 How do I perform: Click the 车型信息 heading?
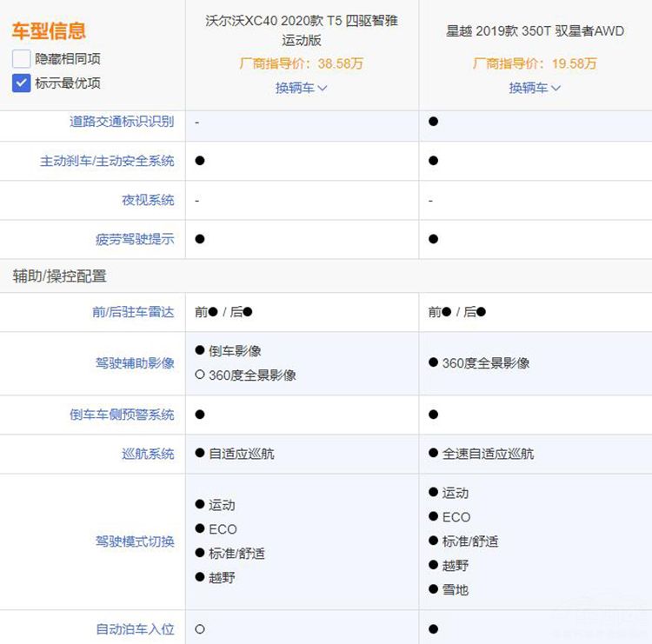(49, 31)
